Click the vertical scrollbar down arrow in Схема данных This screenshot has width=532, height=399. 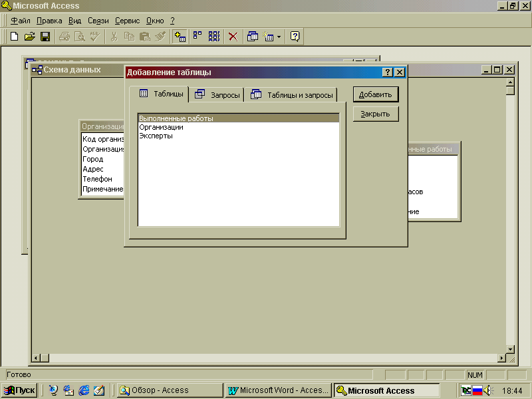click(x=510, y=349)
